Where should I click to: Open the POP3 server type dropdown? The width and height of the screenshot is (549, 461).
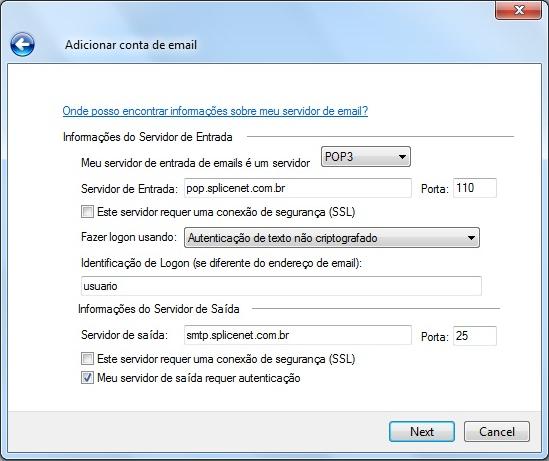click(366, 156)
